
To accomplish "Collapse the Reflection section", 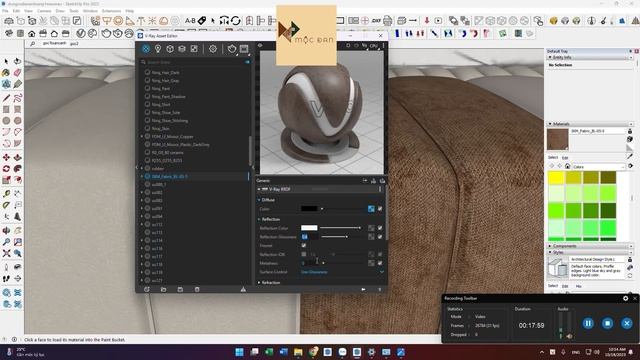I will tap(259, 219).
